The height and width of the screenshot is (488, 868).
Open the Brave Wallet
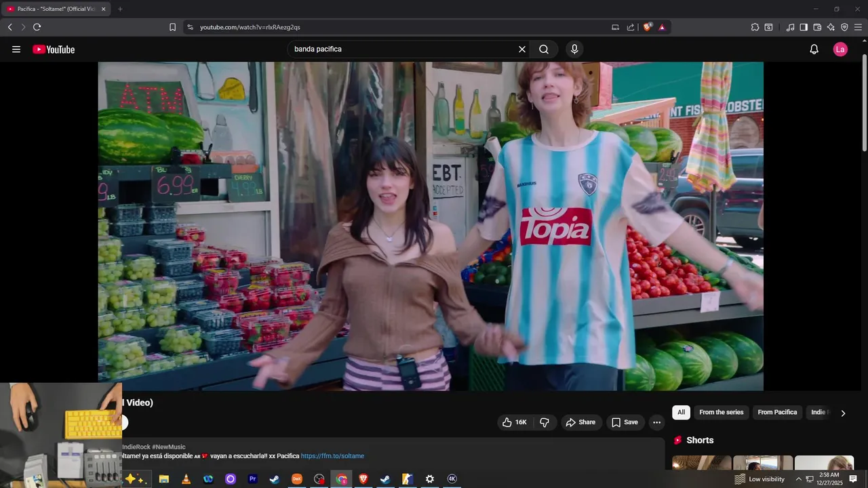[x=817, y=27]
